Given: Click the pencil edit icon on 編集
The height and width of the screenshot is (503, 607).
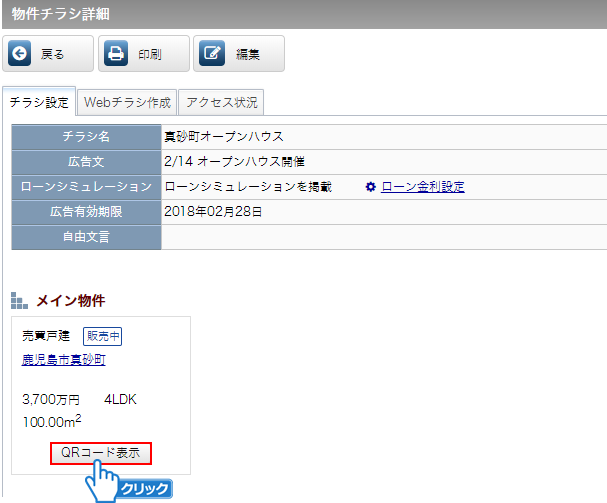Looking at the screenshot, I should pyautogui.click(x=211, y=55).
